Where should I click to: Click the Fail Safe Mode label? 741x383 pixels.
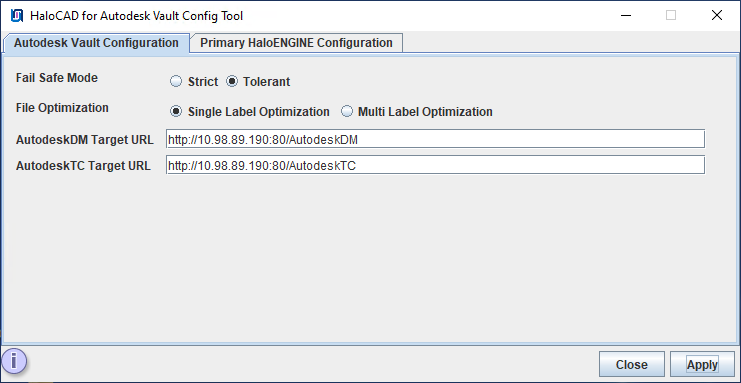pyautogui.click(x=57, y=78)
